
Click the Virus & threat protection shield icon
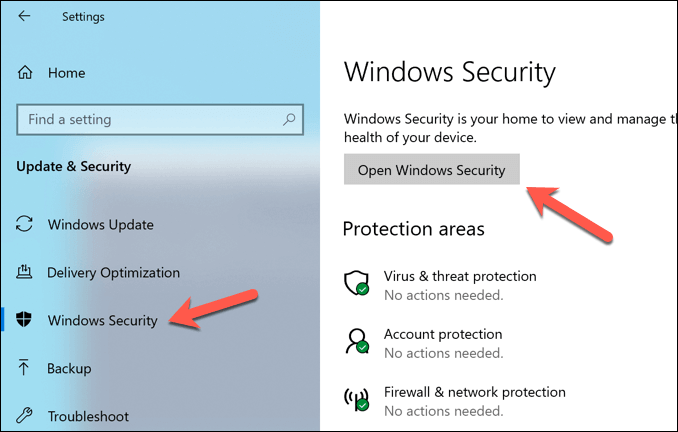pyautogui.click(x=357, y=283)
